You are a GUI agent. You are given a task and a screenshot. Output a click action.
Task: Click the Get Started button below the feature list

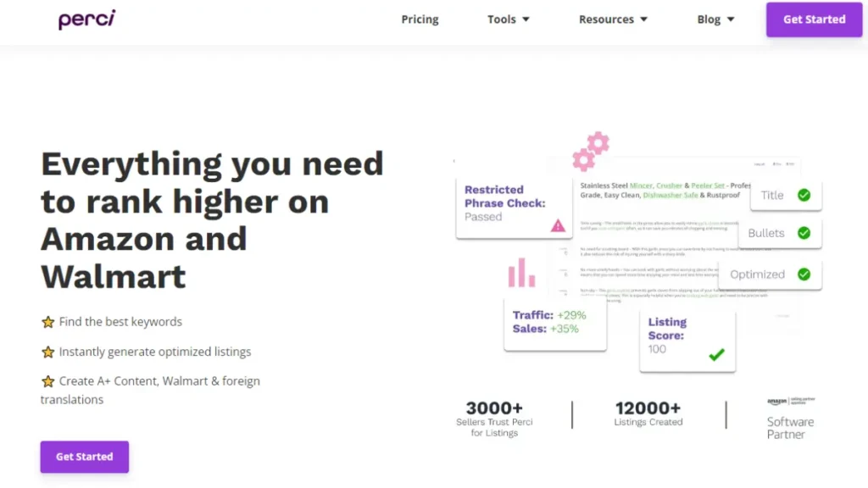pyautogui.click(x=84, y=457)
